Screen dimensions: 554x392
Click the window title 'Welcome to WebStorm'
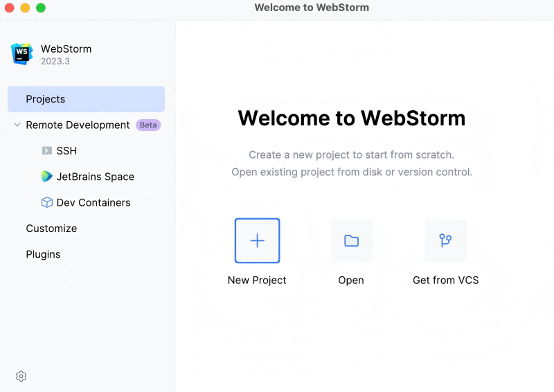pos(312,8)
